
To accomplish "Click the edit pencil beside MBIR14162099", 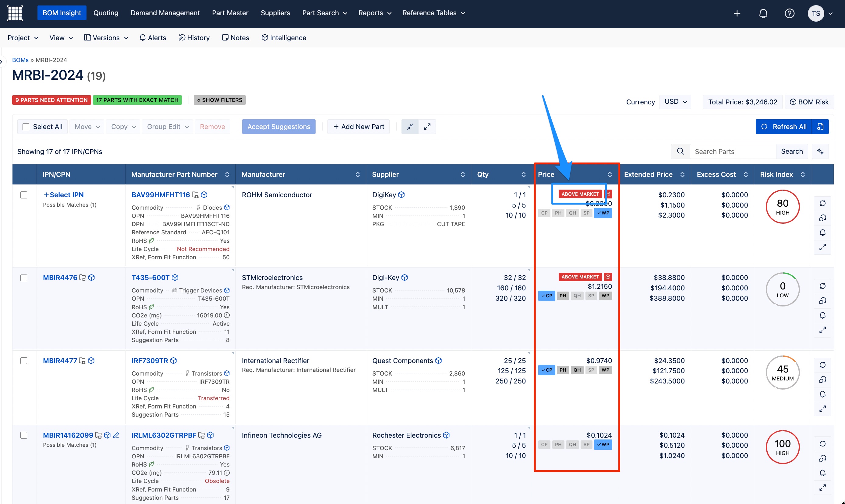I will pos(116,436).
